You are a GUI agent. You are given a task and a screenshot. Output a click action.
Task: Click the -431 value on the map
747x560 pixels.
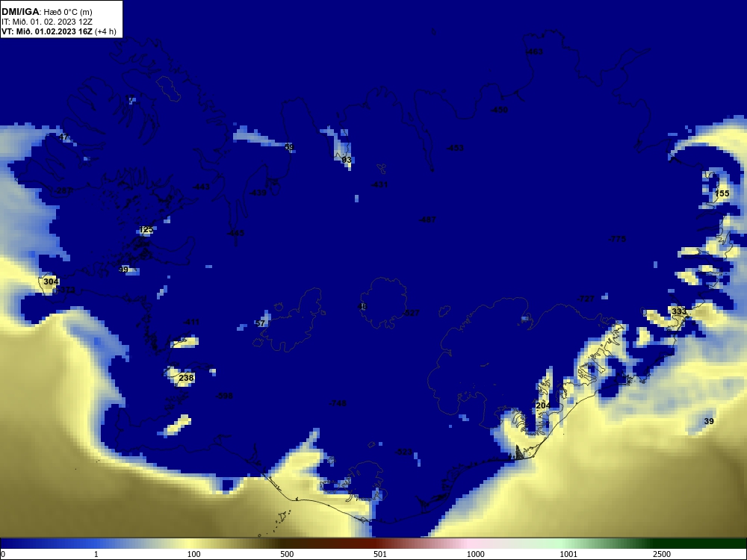379,184
